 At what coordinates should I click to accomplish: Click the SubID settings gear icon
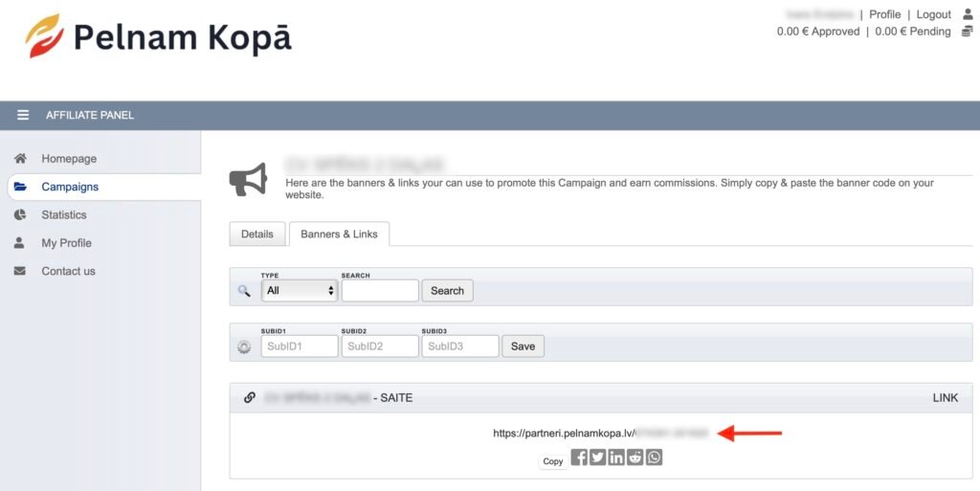coord(244,346)
